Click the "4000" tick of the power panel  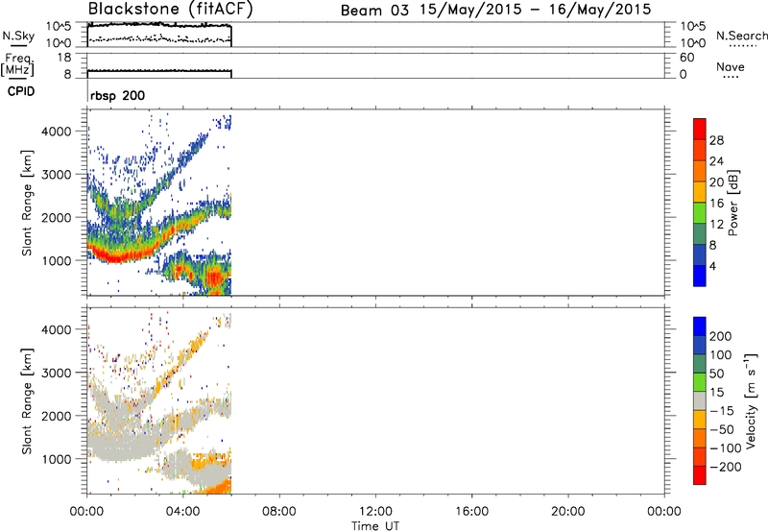click(56, 132)
